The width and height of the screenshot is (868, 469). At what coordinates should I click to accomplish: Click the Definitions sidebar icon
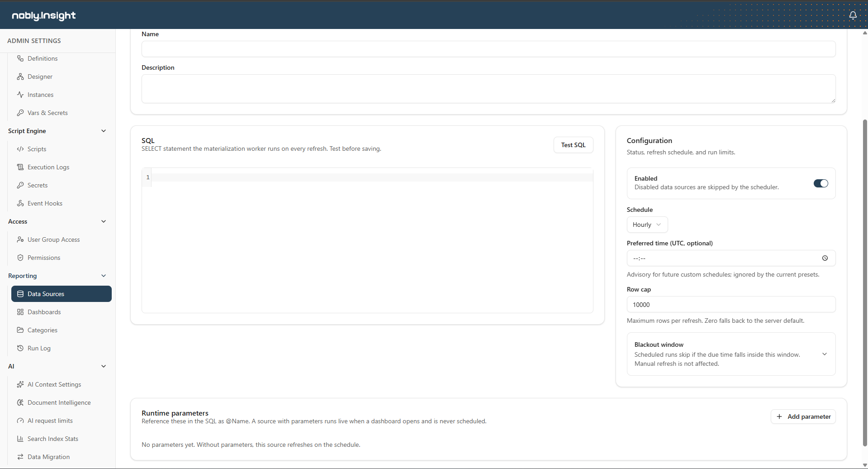[20, 58]
